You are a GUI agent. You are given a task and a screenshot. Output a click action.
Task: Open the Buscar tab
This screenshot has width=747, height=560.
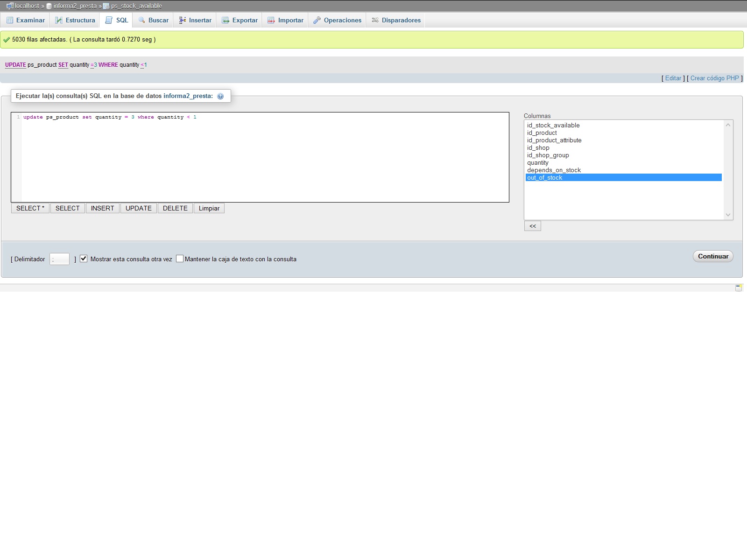click(153, 20)
